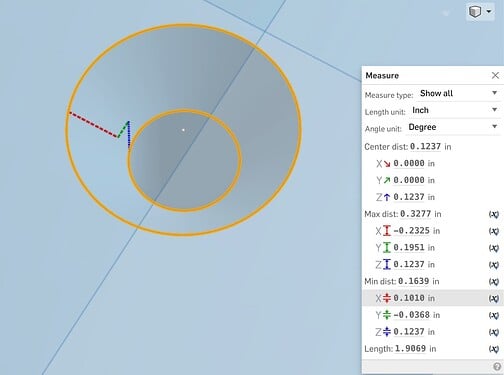Image resolution: width=504 pixels, height=375 pixels.
Task: Click the red Center dist X arrow icon
Action: coord(387,164)
